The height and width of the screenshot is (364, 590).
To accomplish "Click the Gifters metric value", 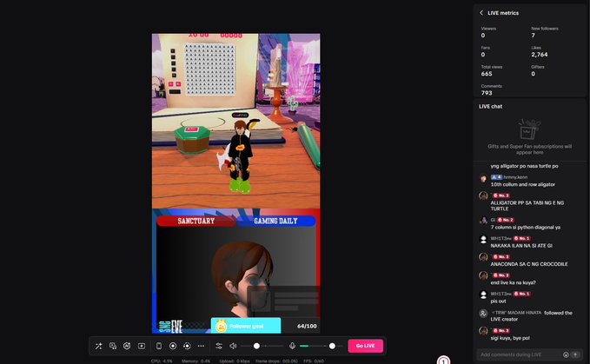I will (x=534, y=74).
